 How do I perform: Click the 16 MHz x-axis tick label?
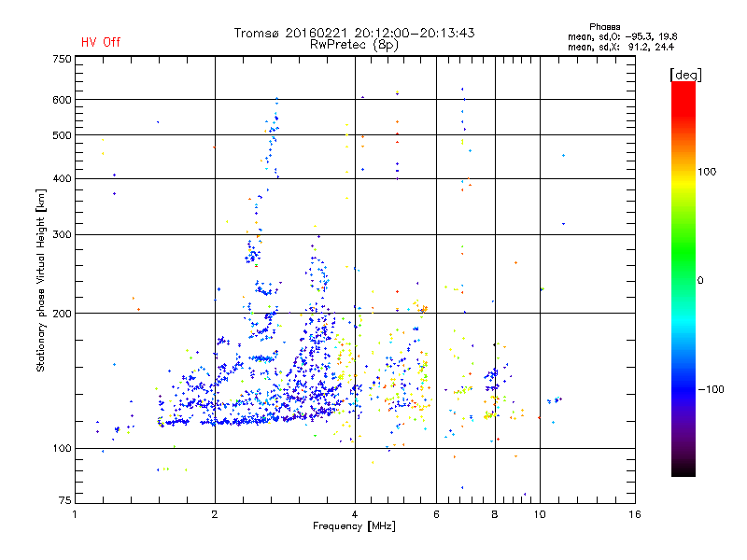tap(635, 514)
